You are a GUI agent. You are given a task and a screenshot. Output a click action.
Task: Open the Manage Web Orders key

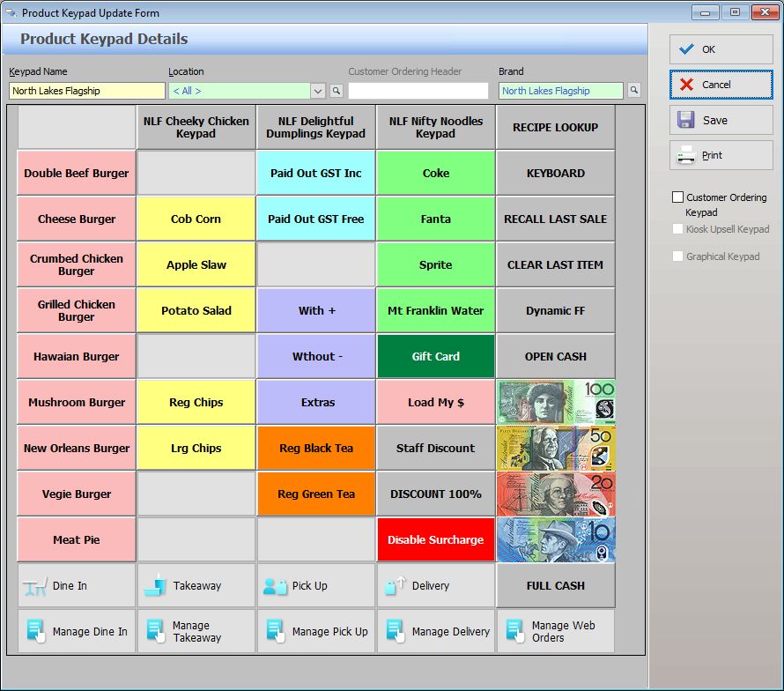pyautogui.click(x=556, y=632)
